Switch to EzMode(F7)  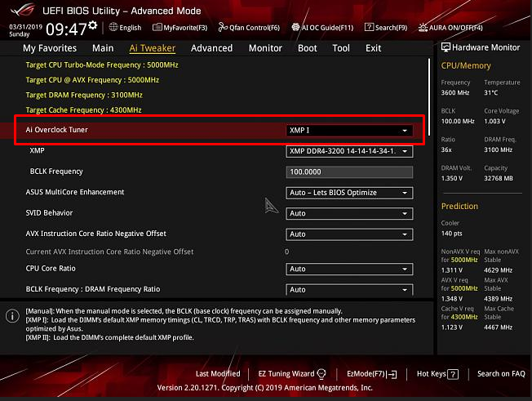click(372, 374)
